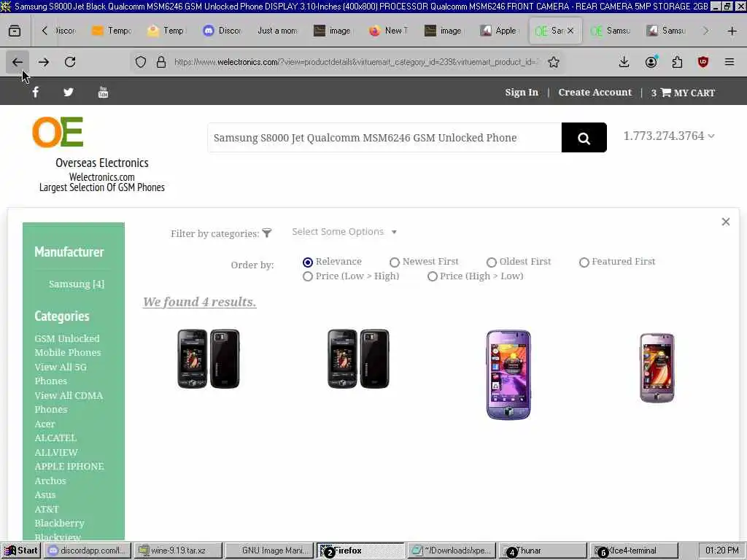The width and height of the screenshot is (747, 560).
Task: Reload the page
Action: pos(70,62)
